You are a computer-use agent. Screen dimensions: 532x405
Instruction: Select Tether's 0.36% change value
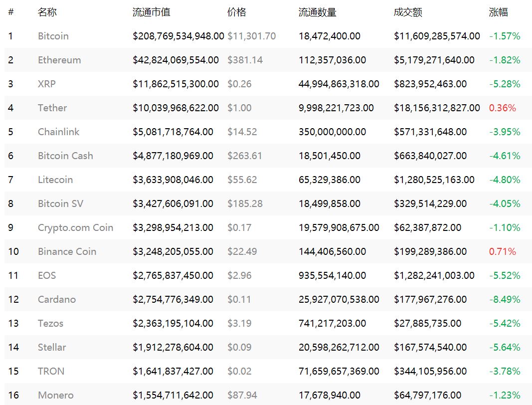pos(503,108)
